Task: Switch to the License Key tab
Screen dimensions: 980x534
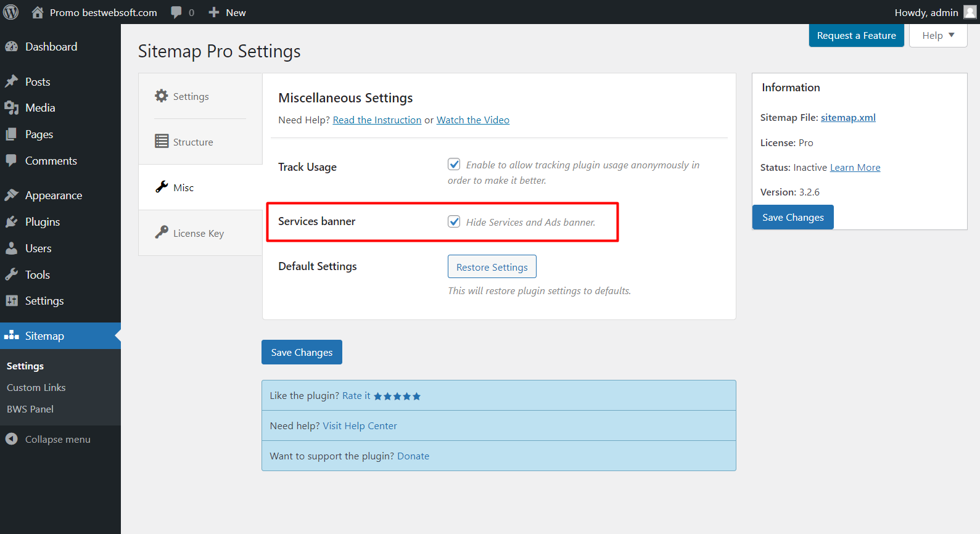Action: 200,233
